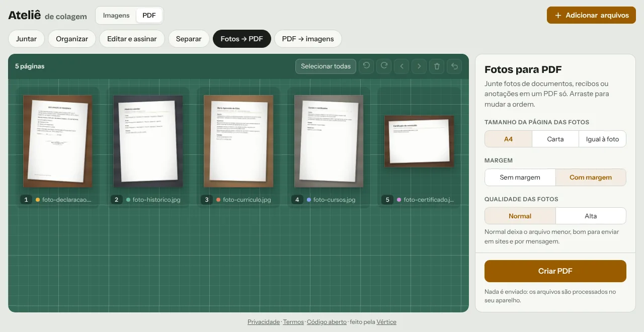Choose Carta page size

[x=555, y=139]
